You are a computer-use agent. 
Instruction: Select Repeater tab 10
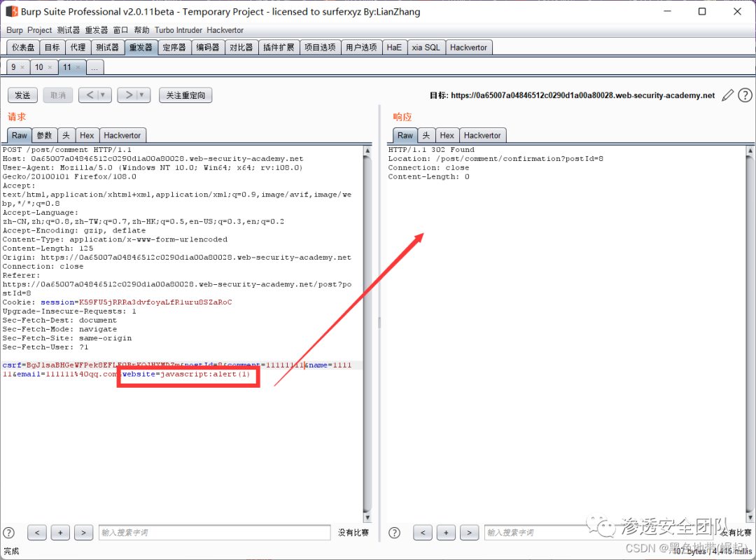(39, 67)
